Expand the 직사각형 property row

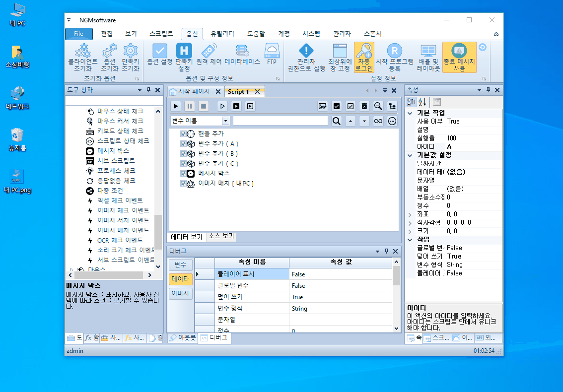point(410,223)
